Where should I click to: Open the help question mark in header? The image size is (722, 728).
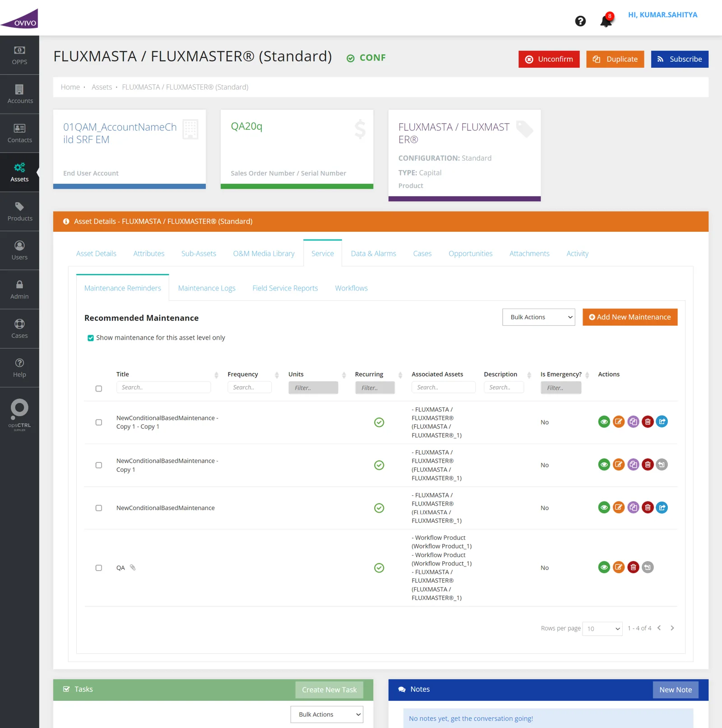click(580, 21)
